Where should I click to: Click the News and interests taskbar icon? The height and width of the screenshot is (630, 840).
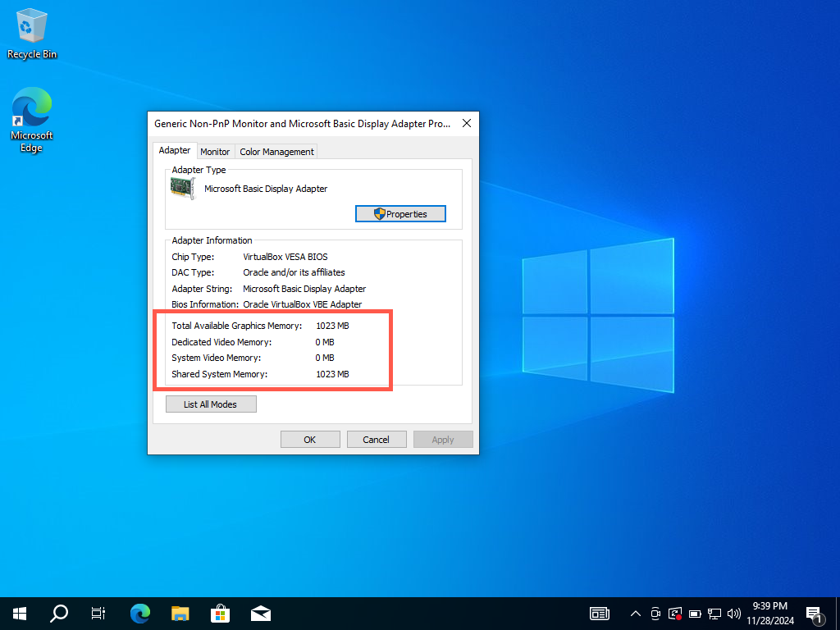[600, 613]
